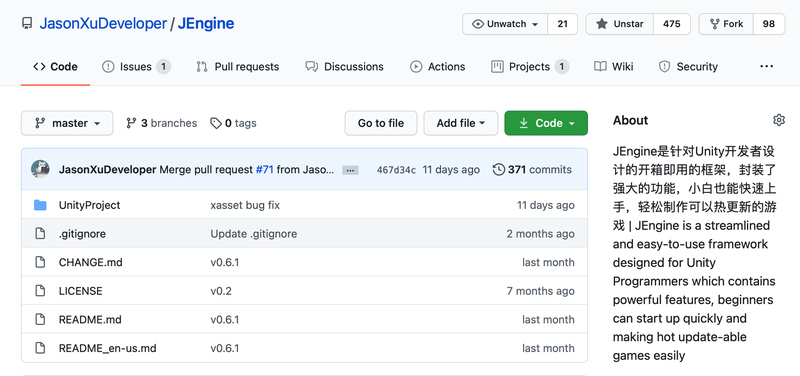The width and height of the screenshot is (800, 376).
Task: Click the Go to file button
Action: pos(381,123)
